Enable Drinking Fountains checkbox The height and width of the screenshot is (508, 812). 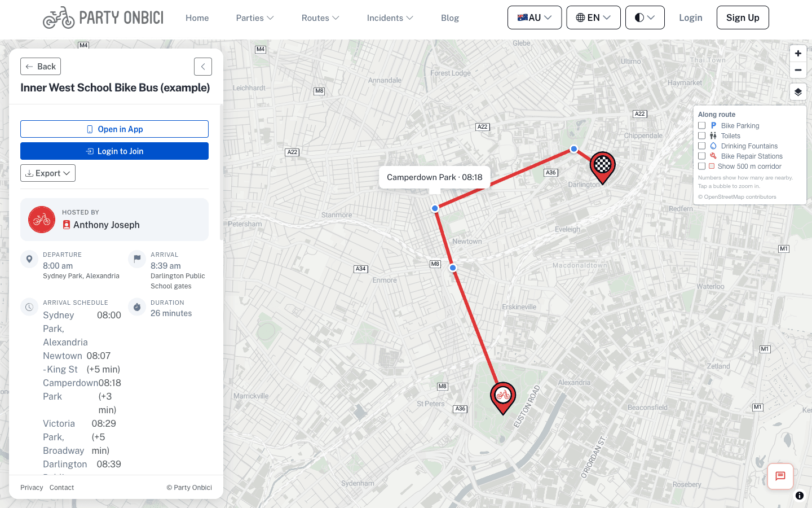coord(702,146)
